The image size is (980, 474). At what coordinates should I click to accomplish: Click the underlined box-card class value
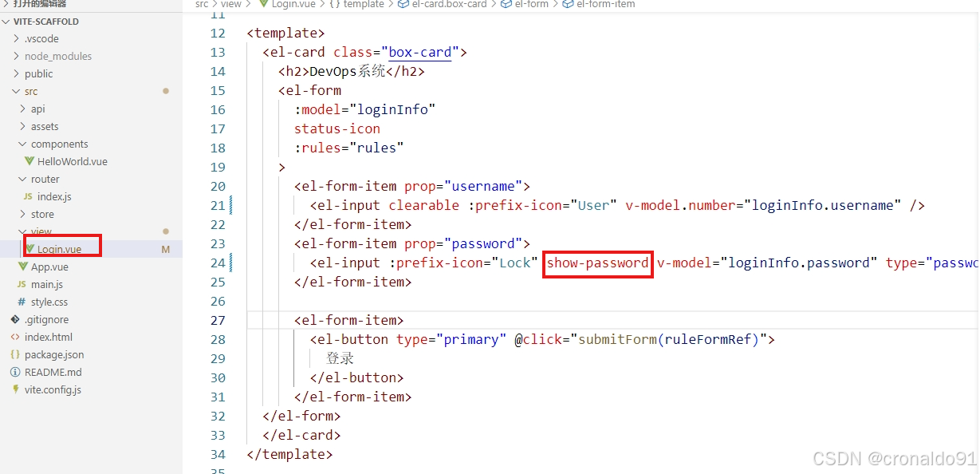[x=420, y=52]
